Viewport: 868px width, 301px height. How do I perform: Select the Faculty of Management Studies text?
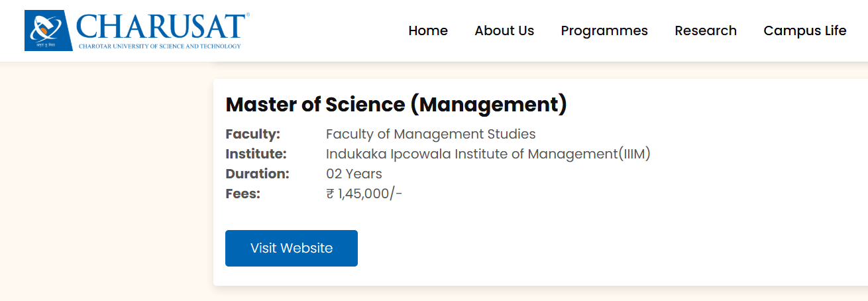(x=431, y=134)
